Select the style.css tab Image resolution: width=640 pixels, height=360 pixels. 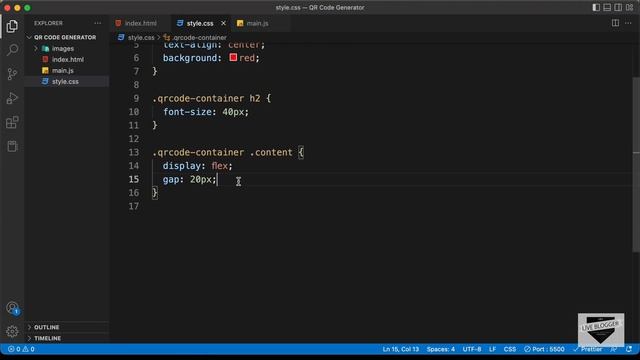[200, 23]
